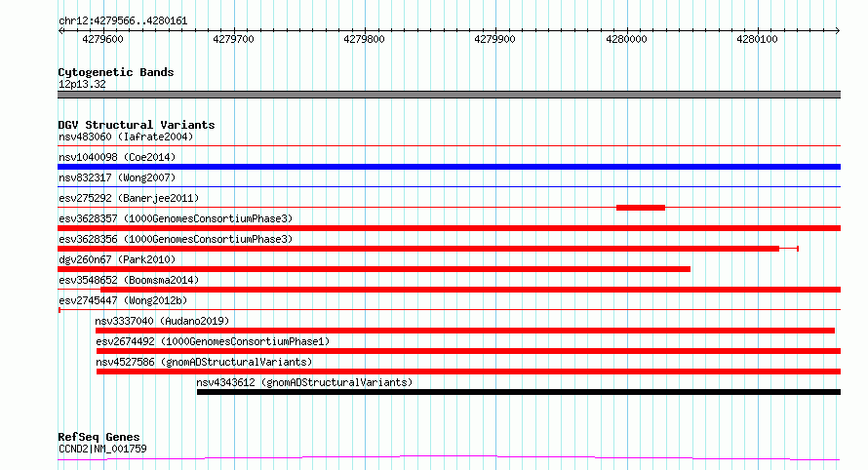The image size is (868, 470).
Task: Click the chr12:4279566..4280161 coordinate label
Action: click(123, 21)
